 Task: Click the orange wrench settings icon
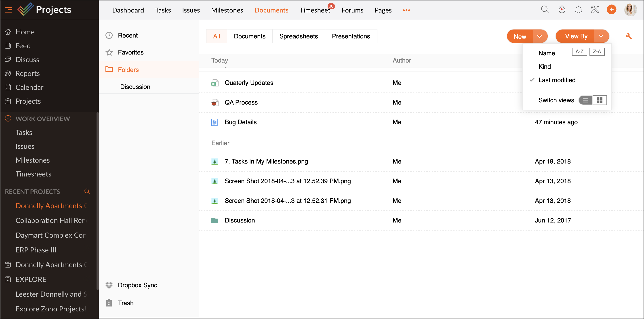click(x=629, y=36)
